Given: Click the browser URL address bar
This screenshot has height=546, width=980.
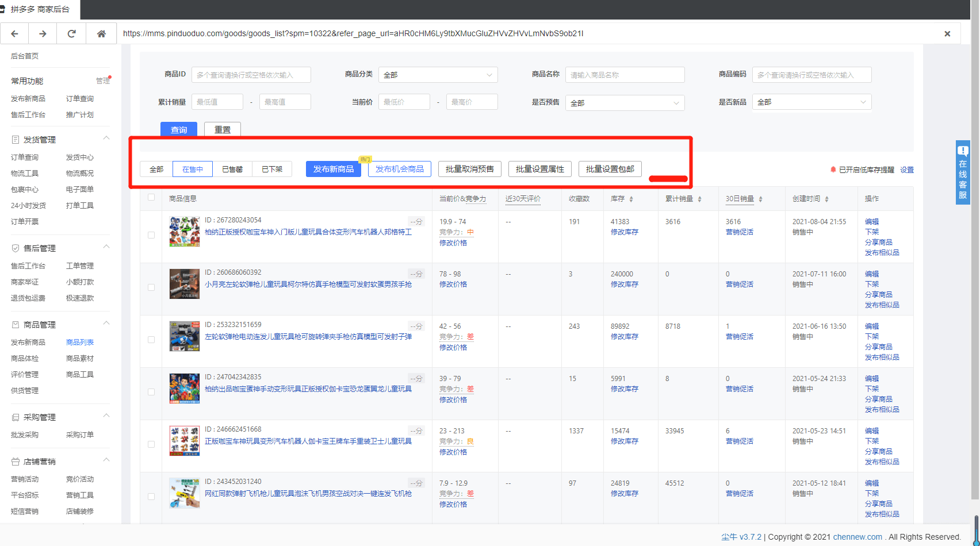Looking at the screenshot, I should [526, 34].
